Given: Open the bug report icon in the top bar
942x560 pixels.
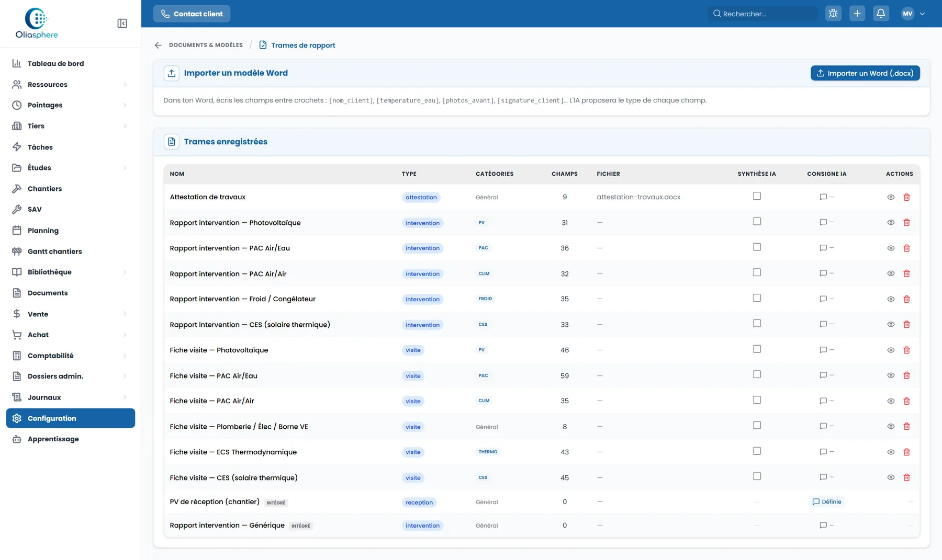Looking at the screenshot, I should (x=833, y=14).
